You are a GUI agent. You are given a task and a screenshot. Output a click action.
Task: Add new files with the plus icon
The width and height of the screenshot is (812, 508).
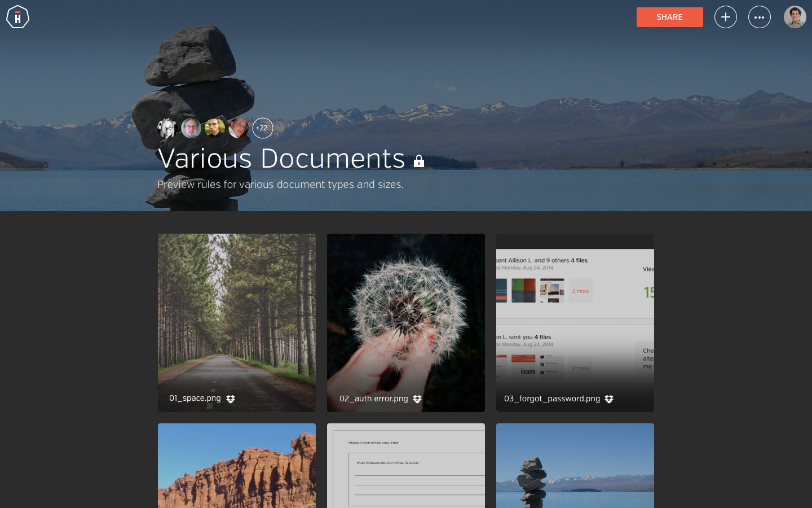click(x=725, y=17)
